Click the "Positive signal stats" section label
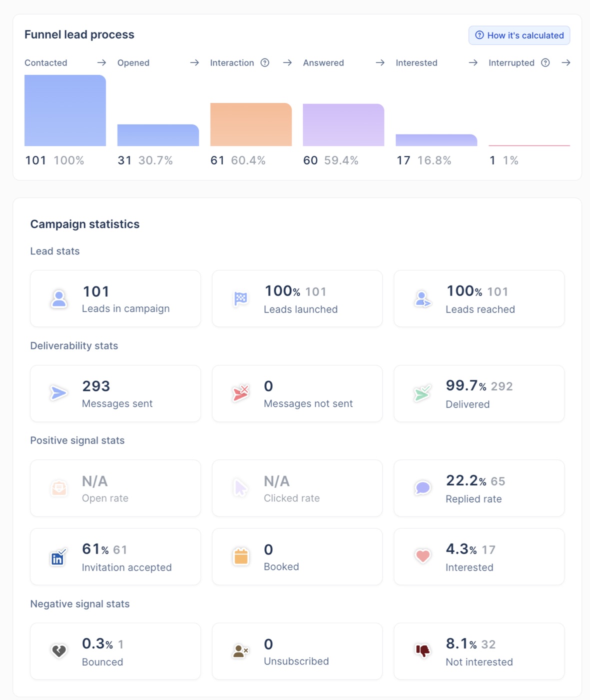 coord(77,440)
